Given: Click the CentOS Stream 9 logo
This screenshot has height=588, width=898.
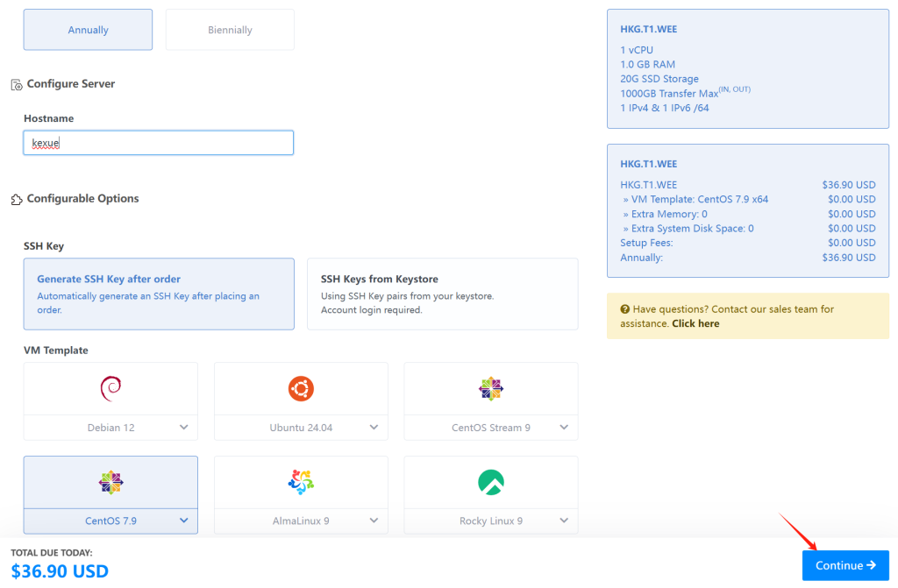Looking at the screenshot, I should coord(490,388).
